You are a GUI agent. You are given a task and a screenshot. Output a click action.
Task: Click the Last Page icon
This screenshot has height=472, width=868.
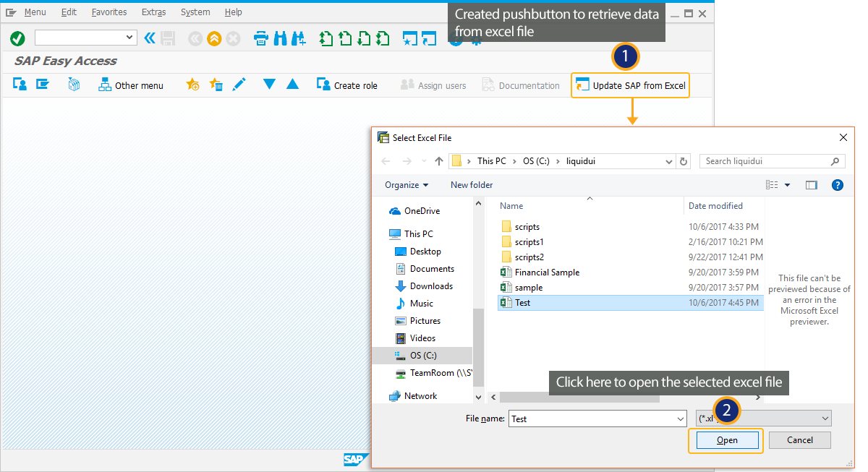pos(383,38)
